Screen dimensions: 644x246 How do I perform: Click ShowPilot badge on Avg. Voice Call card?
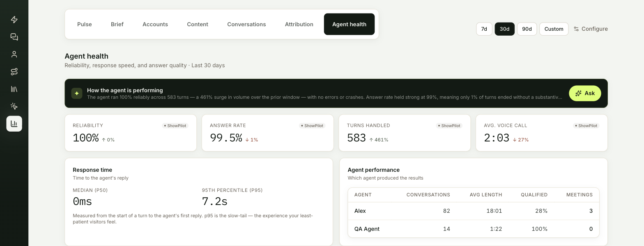coord(586,126)
